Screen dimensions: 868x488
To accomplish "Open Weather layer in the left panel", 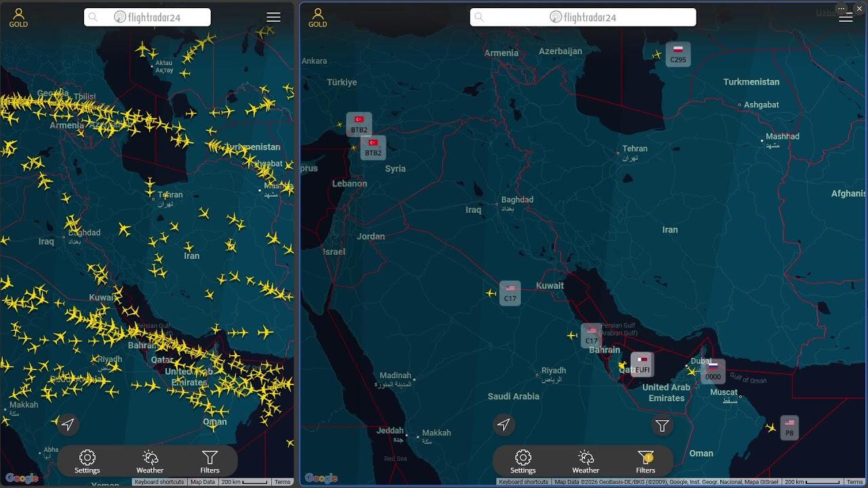I will point(150,462).
